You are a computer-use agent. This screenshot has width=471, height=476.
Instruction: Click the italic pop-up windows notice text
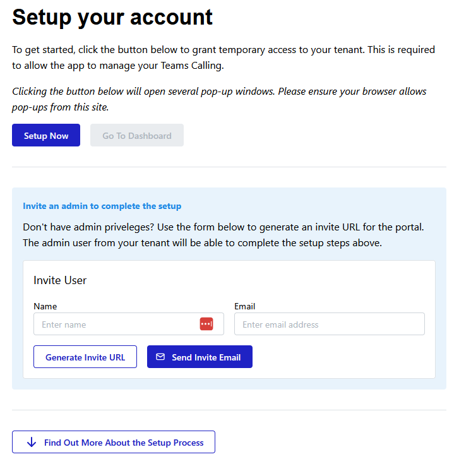pos(219,98)
